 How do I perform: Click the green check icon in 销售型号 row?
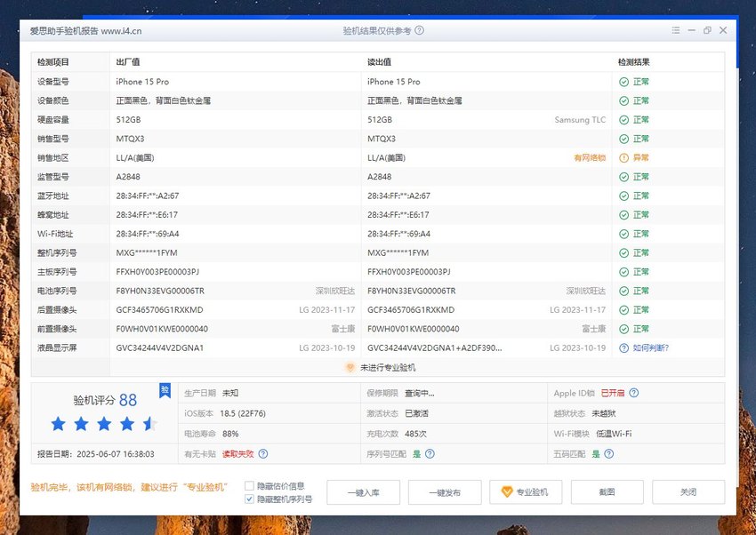click(623, 139)
